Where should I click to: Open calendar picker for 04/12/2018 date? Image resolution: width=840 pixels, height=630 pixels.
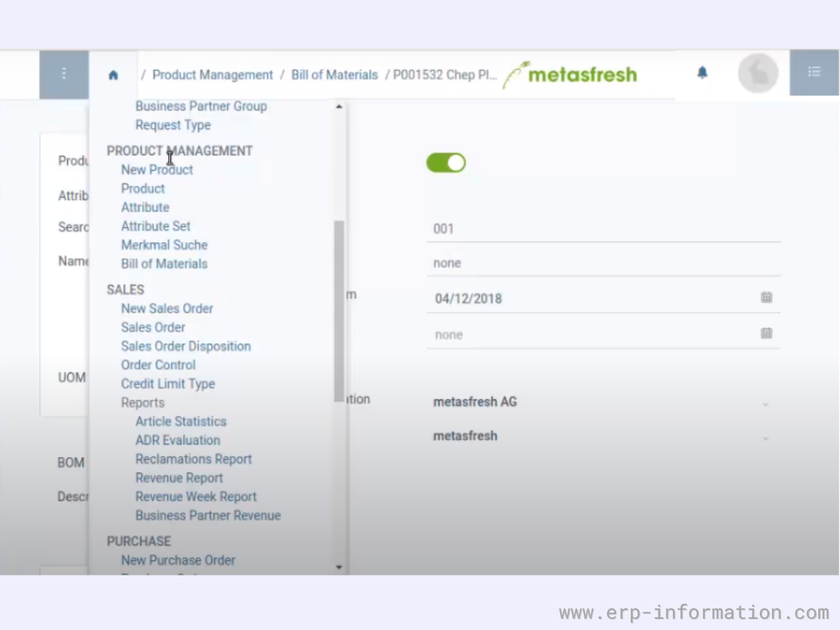[766, 298]
